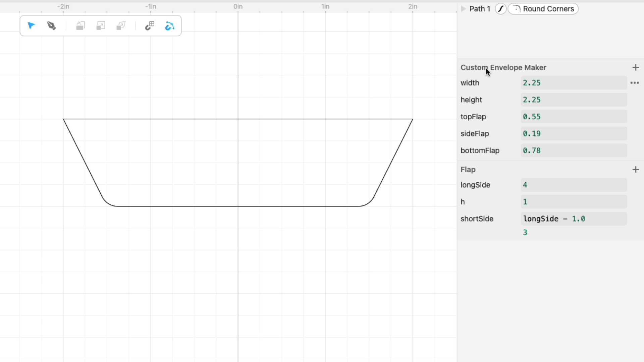The image size is (644, 362).
Task: Click the shortSide parameter label
Action: pyautogui.click(x=477, y=219)
